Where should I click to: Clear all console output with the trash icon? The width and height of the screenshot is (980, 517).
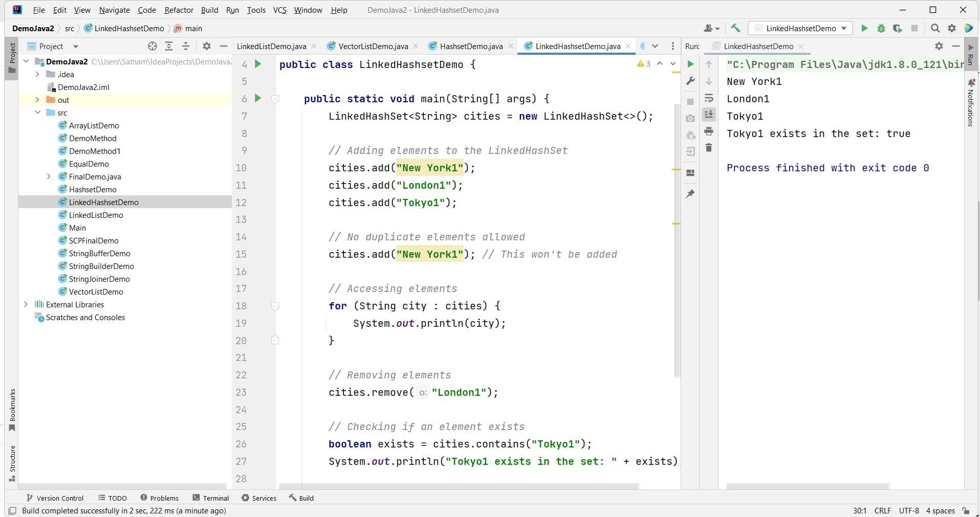point(709,148)
